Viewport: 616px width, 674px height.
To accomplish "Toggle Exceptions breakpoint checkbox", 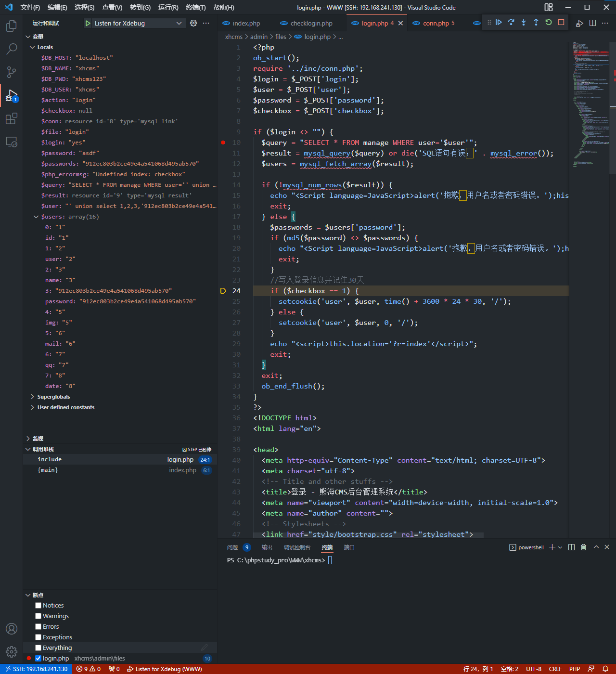I will point(38,637).
